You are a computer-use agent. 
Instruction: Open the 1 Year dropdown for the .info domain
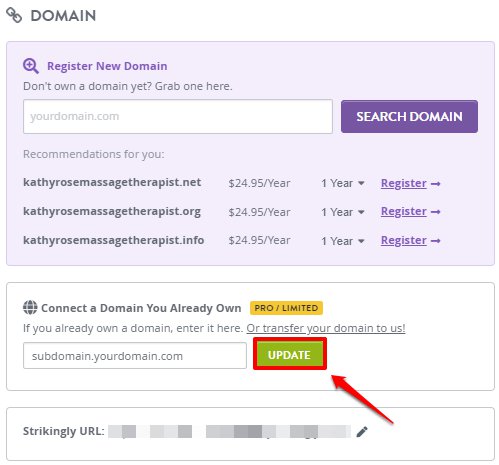343,241
